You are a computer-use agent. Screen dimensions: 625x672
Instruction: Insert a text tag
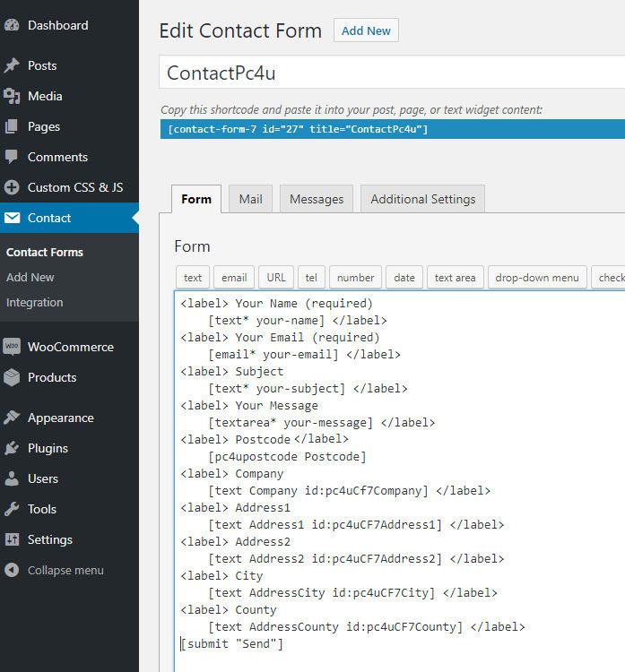[x=193, y=278]
